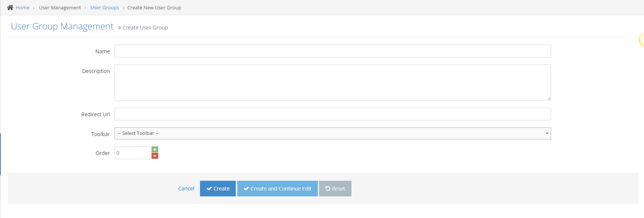The height and width of the screenshot is (218, 644).
Task: Navigate to User Management via breadcrumb
Action: (x=60, y=7)
